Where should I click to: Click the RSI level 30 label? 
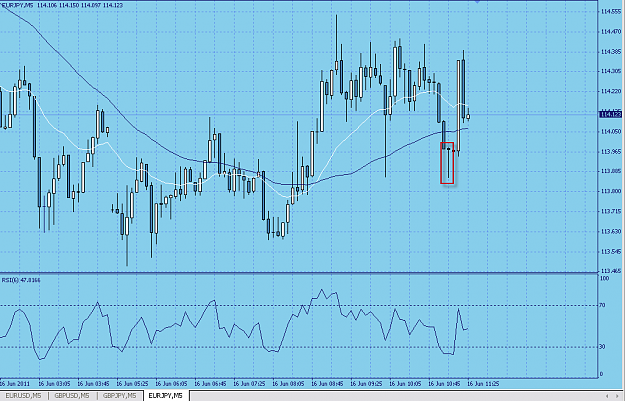tap(603, 347)
